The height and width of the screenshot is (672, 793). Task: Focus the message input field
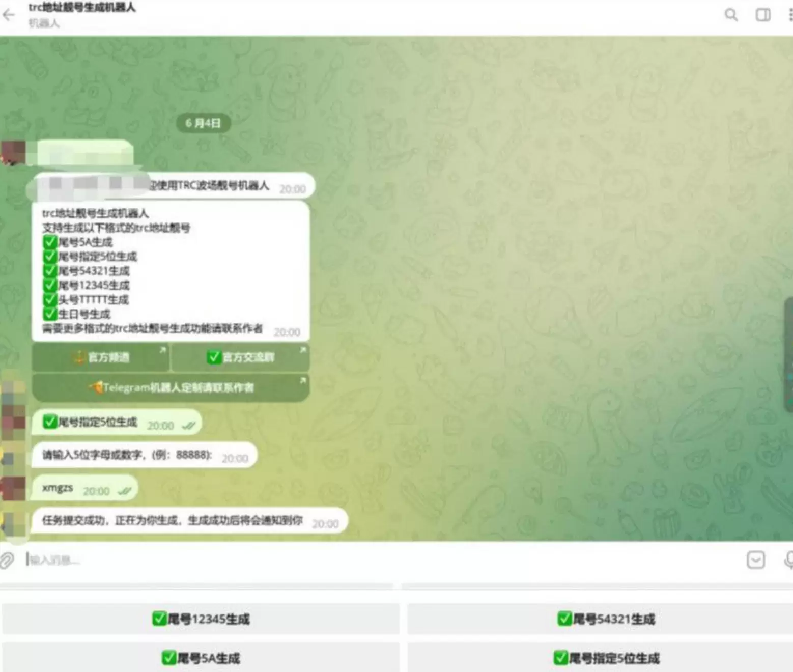point(382,560)
